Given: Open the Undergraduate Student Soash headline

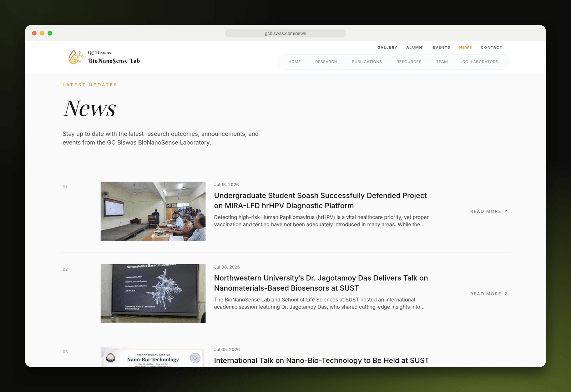Looking at the screenshot, I should [x=320, y=200].
